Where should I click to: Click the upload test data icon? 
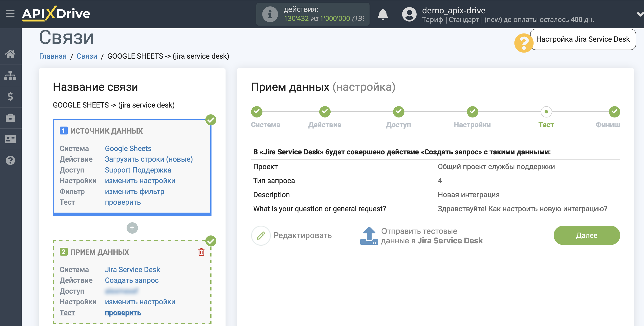[369, 236]
